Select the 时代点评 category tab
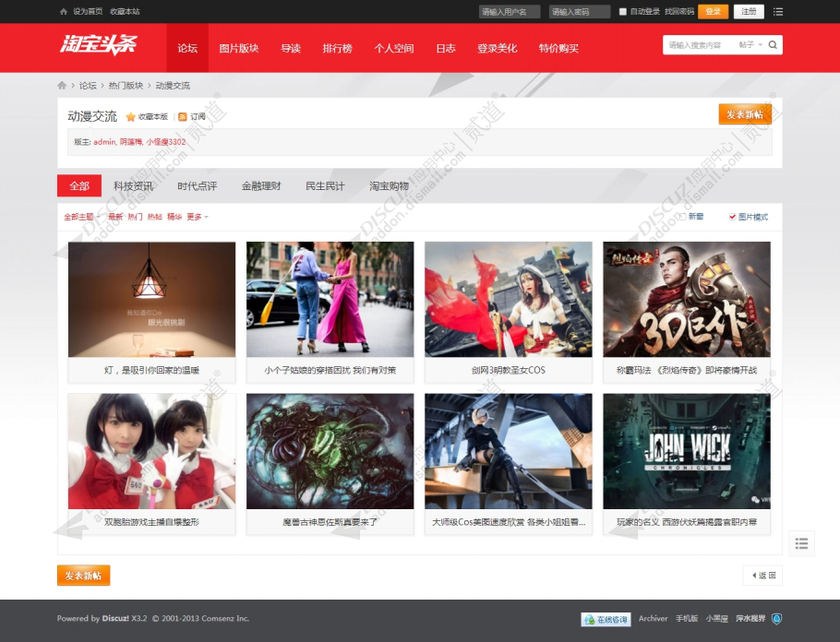The height and width of the screenshot is (642, 840). [x=198, y=185]
